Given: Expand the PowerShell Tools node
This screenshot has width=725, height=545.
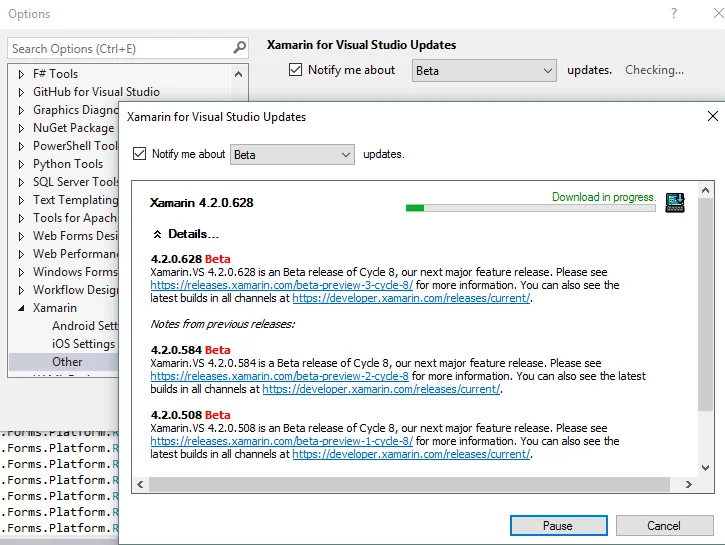Looking at the screenshot, I should tap(21, 146).
